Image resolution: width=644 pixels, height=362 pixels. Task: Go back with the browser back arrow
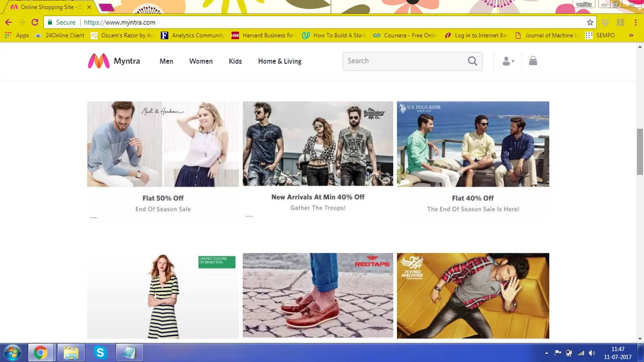pos(8,22)
